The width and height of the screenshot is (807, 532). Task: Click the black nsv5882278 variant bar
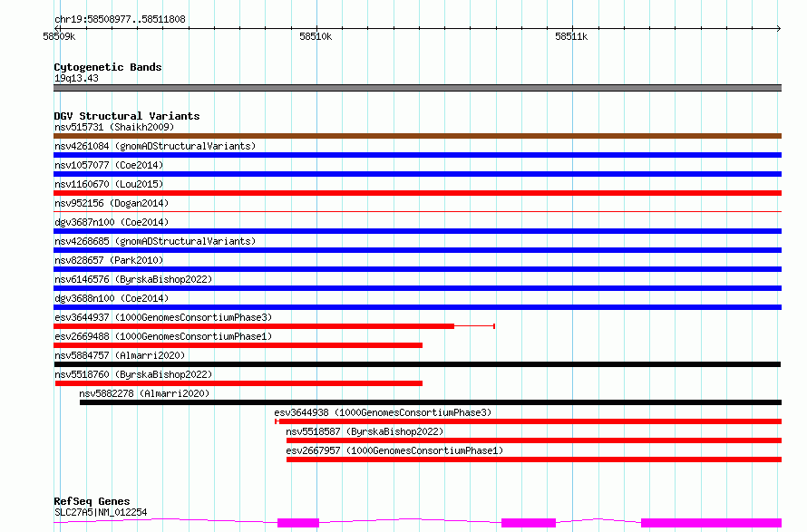[x=431, y=402]
